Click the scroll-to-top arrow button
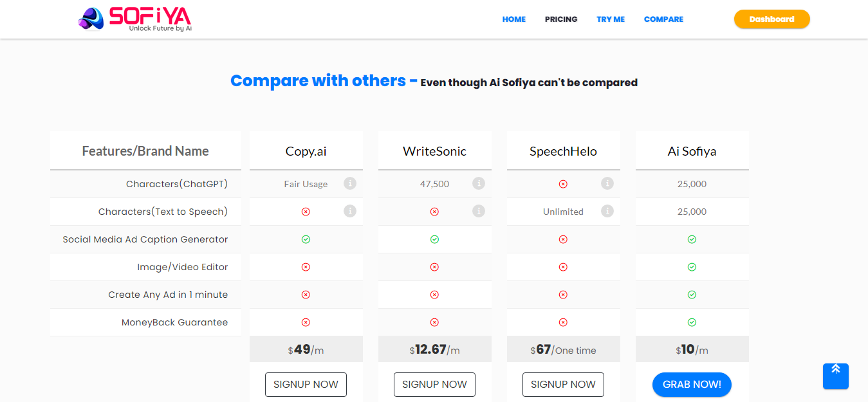This screenshot has width=868, height=402. click(x=835, y=376)
